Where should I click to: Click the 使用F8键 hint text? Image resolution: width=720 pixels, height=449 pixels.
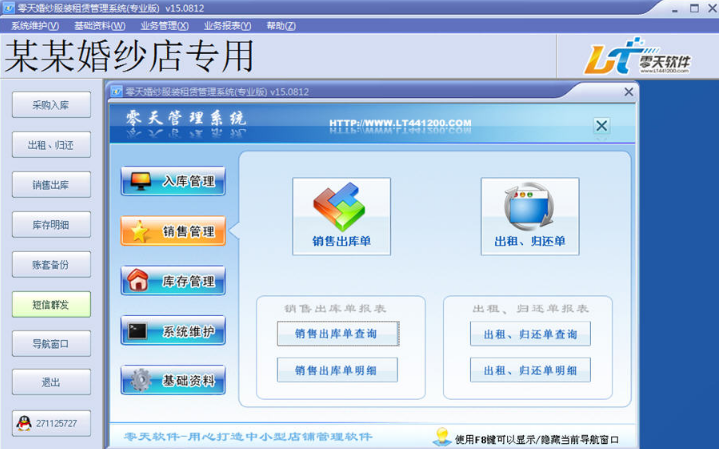[x=536, y=439]
